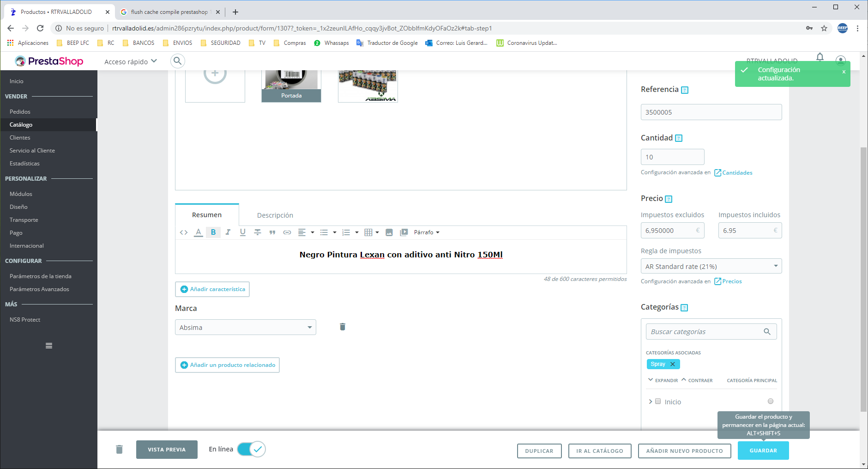Select the Portada cover image thumbnail
The image size is (868, 469).
291,86
